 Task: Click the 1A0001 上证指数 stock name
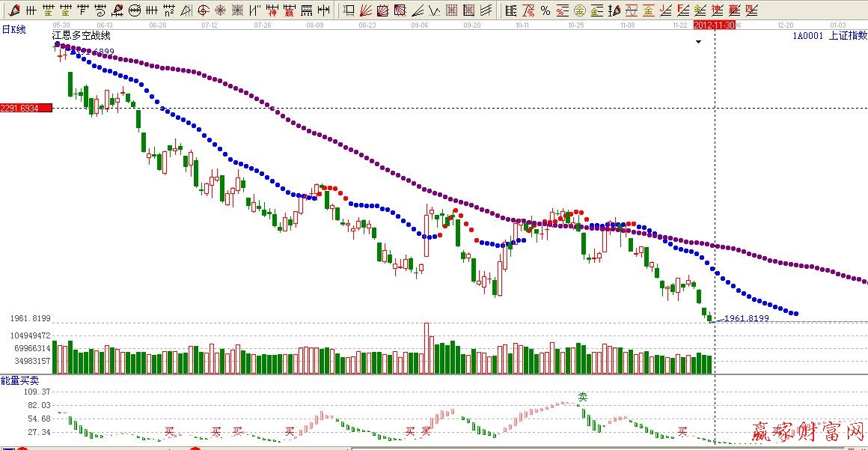coord(829,35)
